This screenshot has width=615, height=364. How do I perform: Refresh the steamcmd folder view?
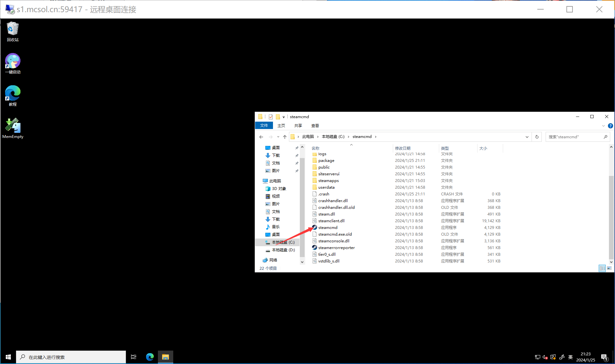click(x=537, y=137)
